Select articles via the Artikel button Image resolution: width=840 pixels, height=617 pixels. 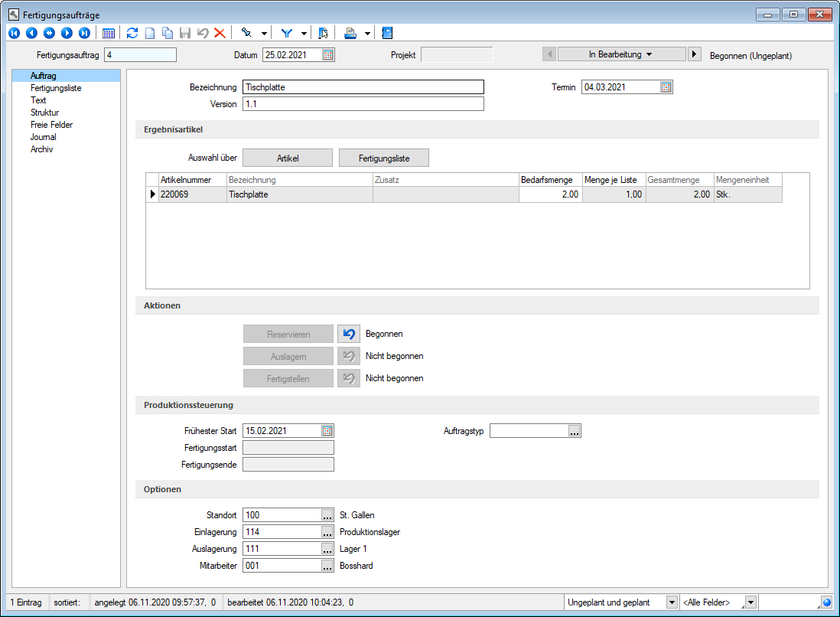coord(288,157)
